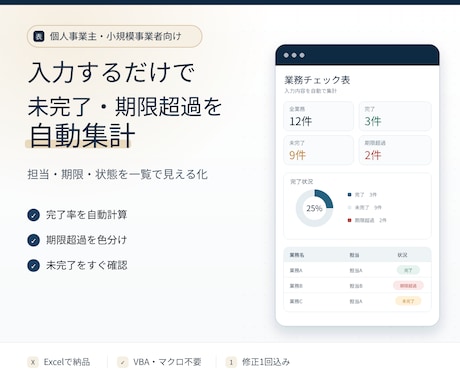Click the X icon next to Excelで納品
Image resolution: width=460 pixels, height=380 pixels.
pyautogui.click(x=33, y=362)
